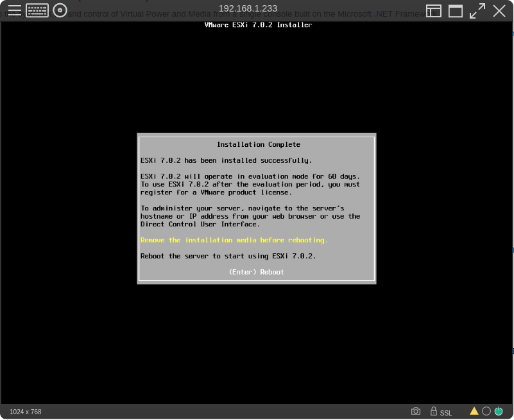The height and width of the screenshot is (420, 514).
Task: Click the SSL padlock icon
Action: (434, 411)
